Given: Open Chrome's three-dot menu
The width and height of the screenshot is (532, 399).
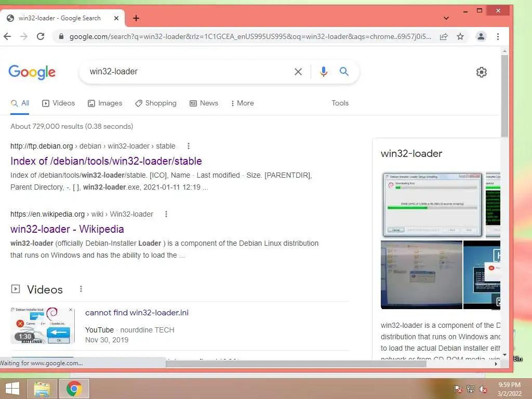Looking at the screenshot, I should pyautogui.click(x=498, y=36).
